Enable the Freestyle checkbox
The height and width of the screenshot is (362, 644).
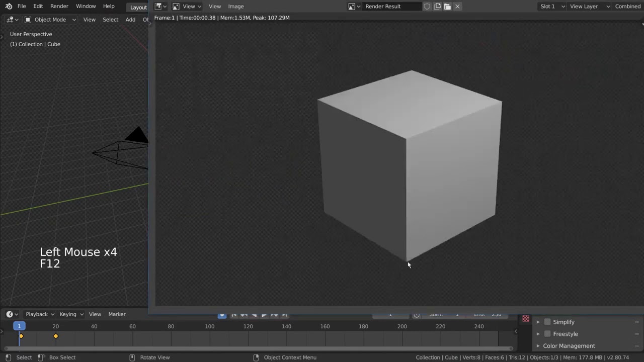point(547,334)
